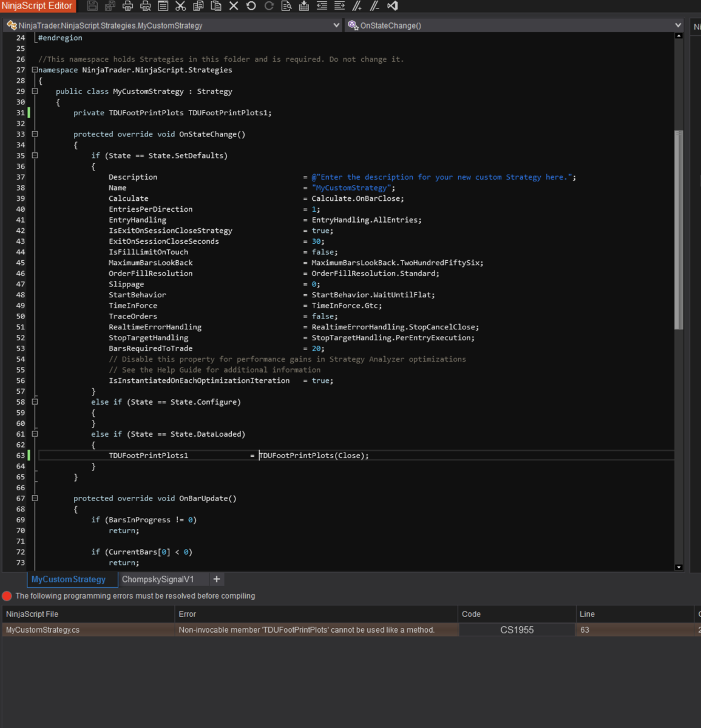
Task: Collapse the OnBarUpdate method at line 67
Action: coord(35,498)
